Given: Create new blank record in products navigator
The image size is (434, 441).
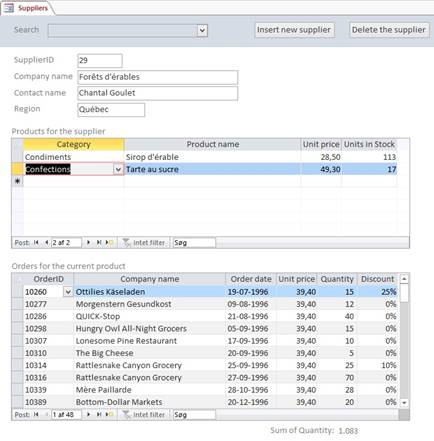Looking at the screenshot, I should coord(109,242).
